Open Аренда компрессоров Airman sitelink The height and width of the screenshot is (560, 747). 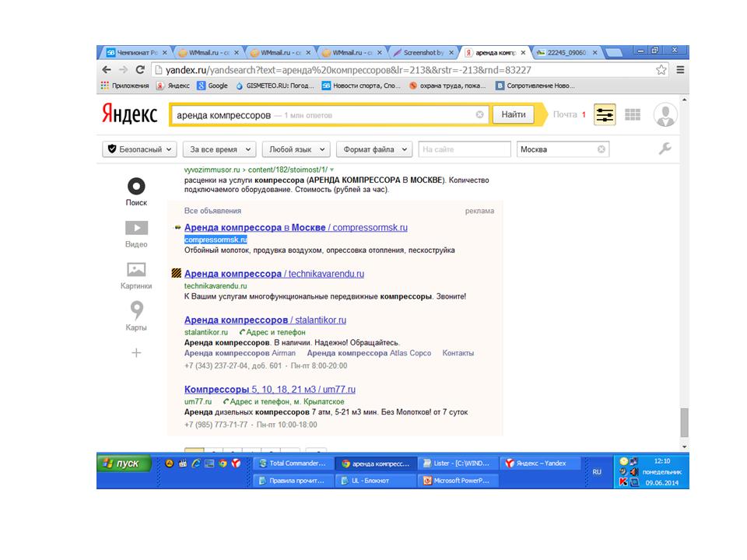click(x=240, y=353)
